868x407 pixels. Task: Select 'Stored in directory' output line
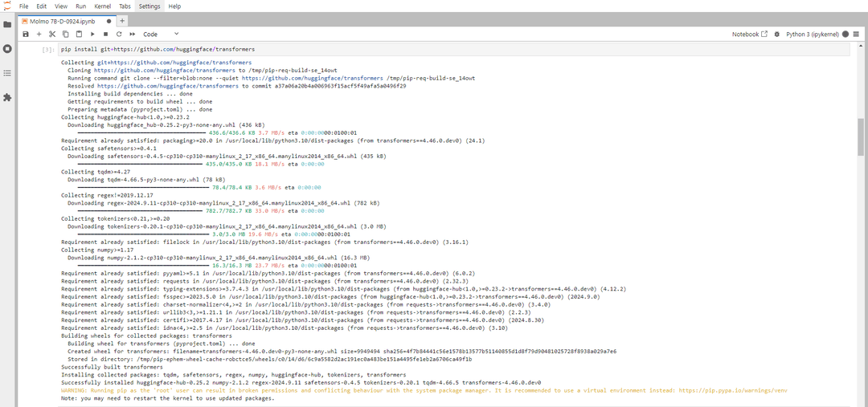(x=269, y=359)
